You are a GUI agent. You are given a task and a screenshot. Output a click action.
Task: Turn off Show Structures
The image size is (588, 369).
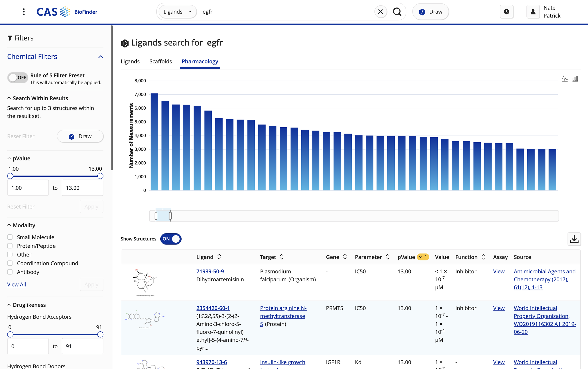pyautogui.click(x=171, y=239)
